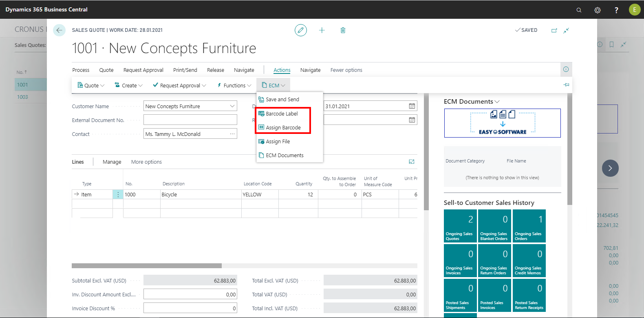
Task: Select Barcode Label from ECM menu
Action: tap(282, 113)
